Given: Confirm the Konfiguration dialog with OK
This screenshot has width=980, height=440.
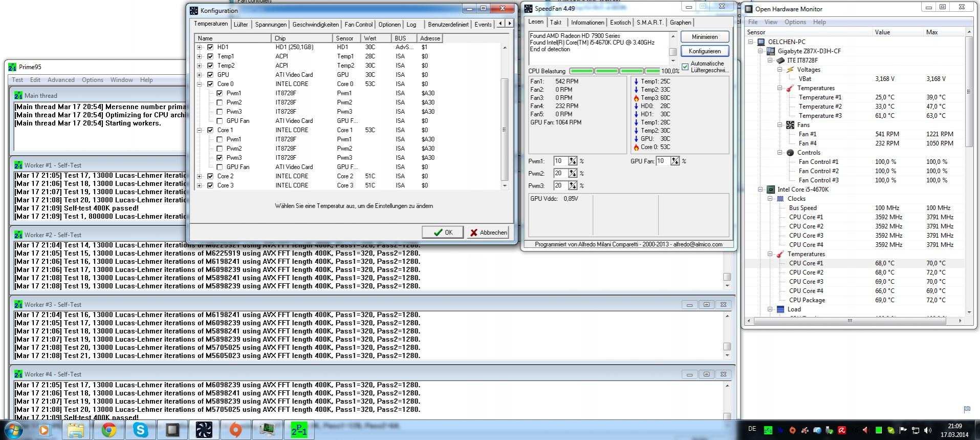Looking at the screenshot, I should pos(443,232).
